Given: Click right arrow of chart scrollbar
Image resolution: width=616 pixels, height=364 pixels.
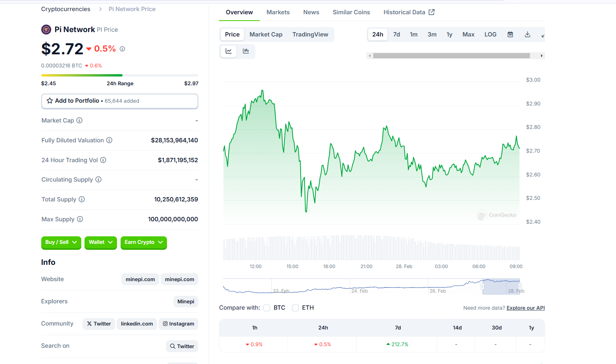Looking at the screenshot, I should [541, 56].
